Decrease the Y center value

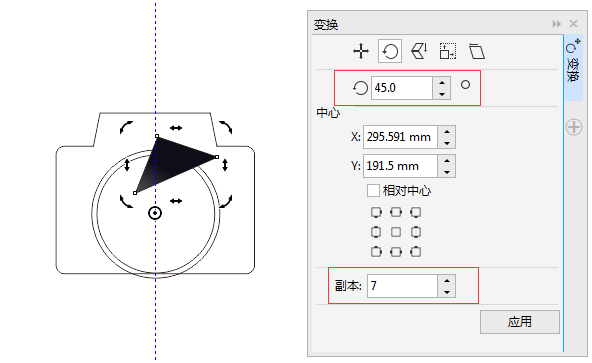(447, 171)
